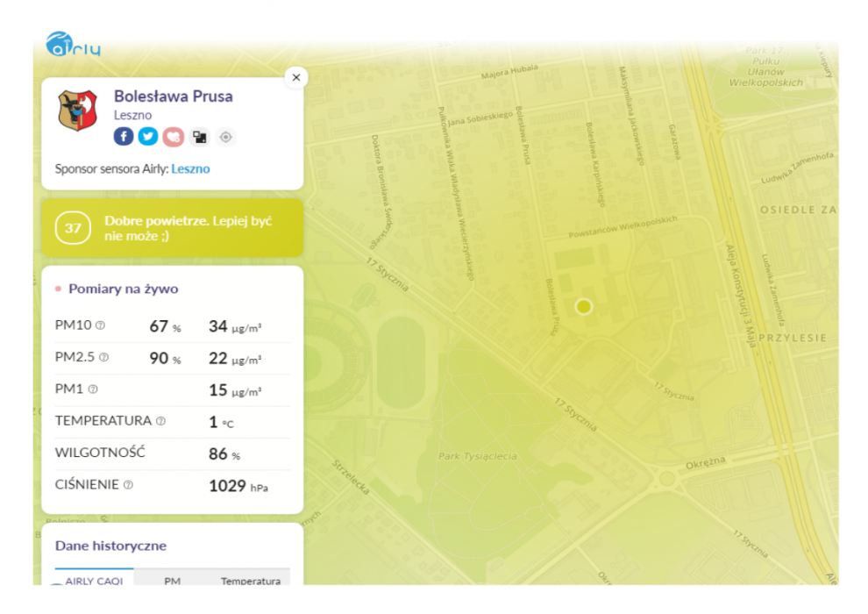
Task: Click the CAQI index 37 circle
Action: click(x=73, y=227)
